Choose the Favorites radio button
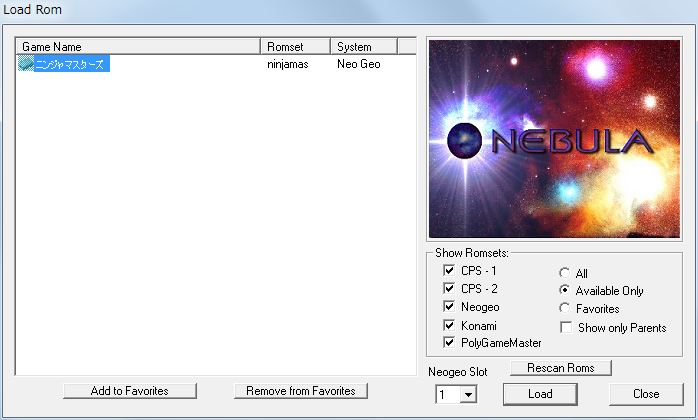Screen dimensions: 698x420 564,308
